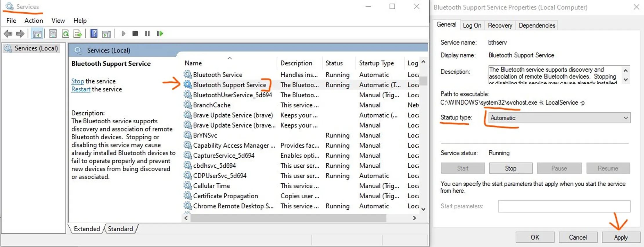
Task: Click the Stop Service toolbar icon
Action: pyautogui.click(x=135, y=34)
